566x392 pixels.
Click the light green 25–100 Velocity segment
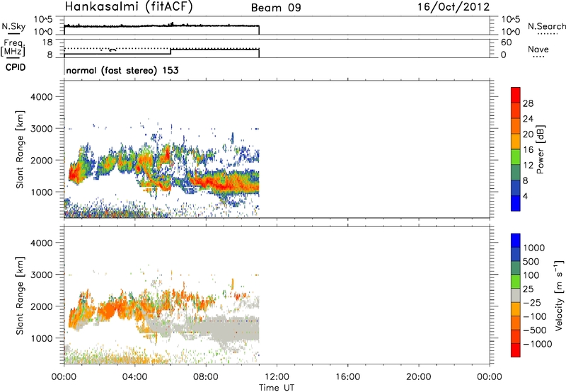point(516,282)
